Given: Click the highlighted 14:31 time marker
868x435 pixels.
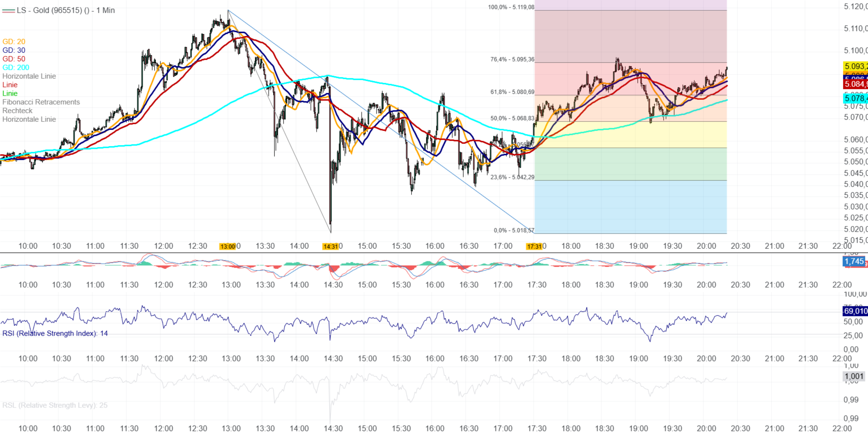Looking at the screenshot, I should click(x=330, y=246).
